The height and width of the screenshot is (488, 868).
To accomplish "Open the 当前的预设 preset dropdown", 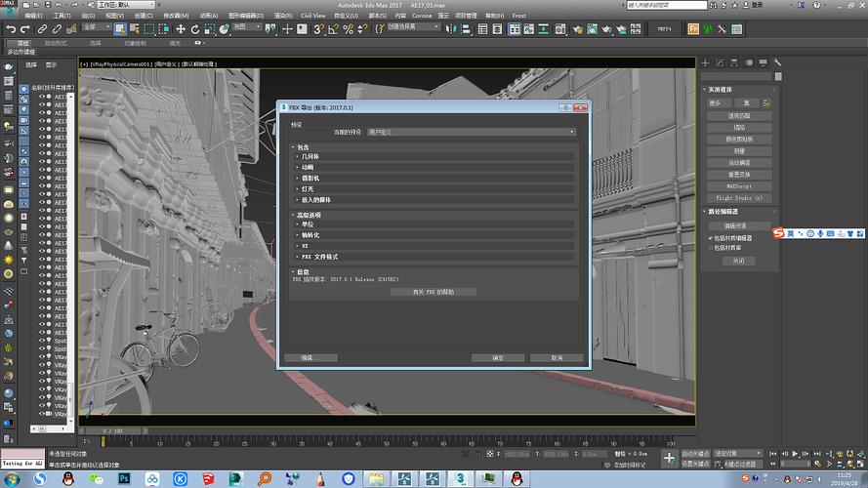I will tap(471, 132).
